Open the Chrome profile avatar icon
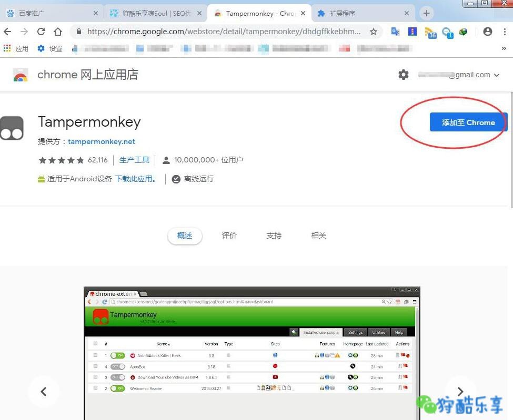 coord(487,32)
